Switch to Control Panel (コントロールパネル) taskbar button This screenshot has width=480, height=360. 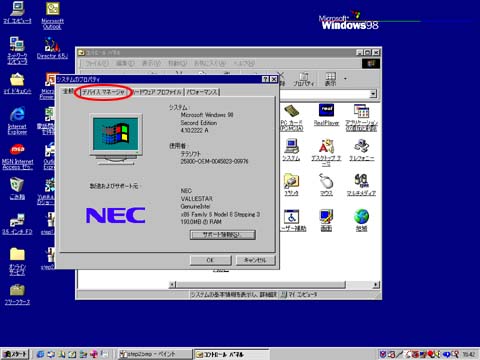[231, 354]
